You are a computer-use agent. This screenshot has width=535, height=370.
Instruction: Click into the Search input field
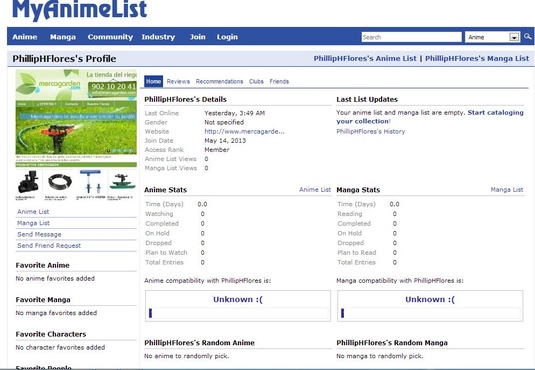point(411,37)
